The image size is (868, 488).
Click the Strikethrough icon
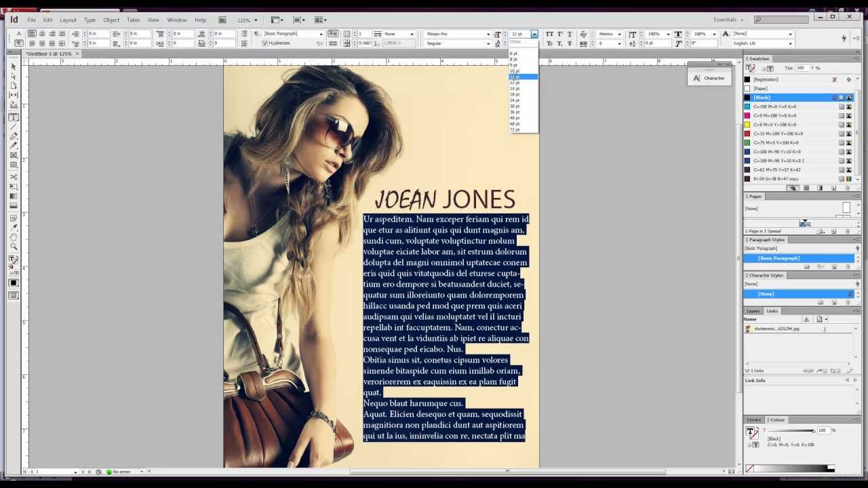point(570,43)
